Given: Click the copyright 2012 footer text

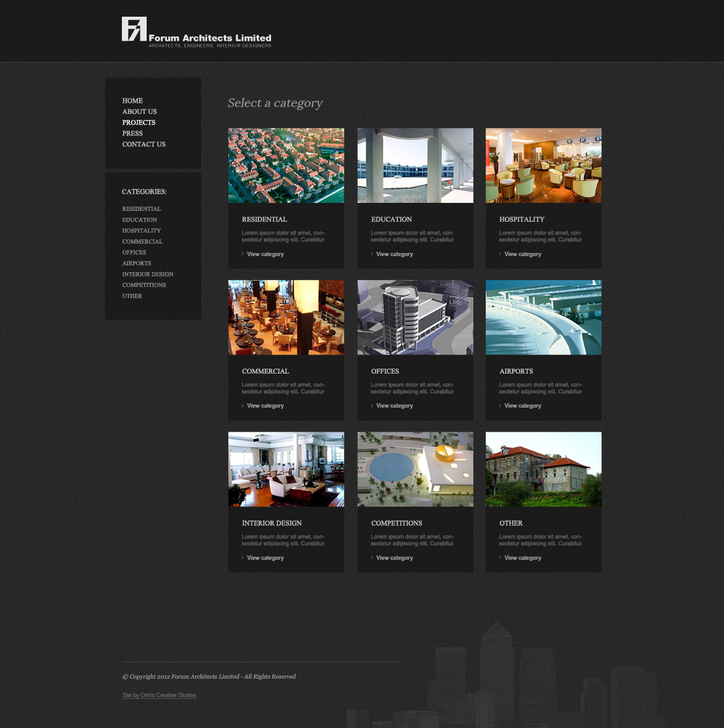Looking at the screenshot, I should tap(209, 677).
